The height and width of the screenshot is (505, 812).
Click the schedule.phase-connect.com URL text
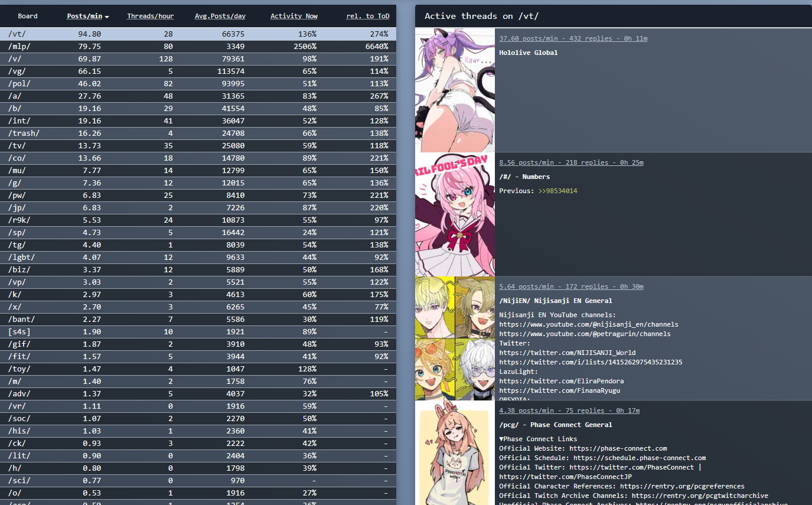[640, 458]
